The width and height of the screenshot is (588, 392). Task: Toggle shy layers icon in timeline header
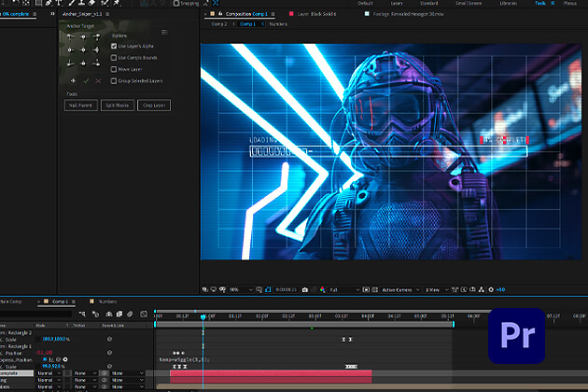pos(109,314)
